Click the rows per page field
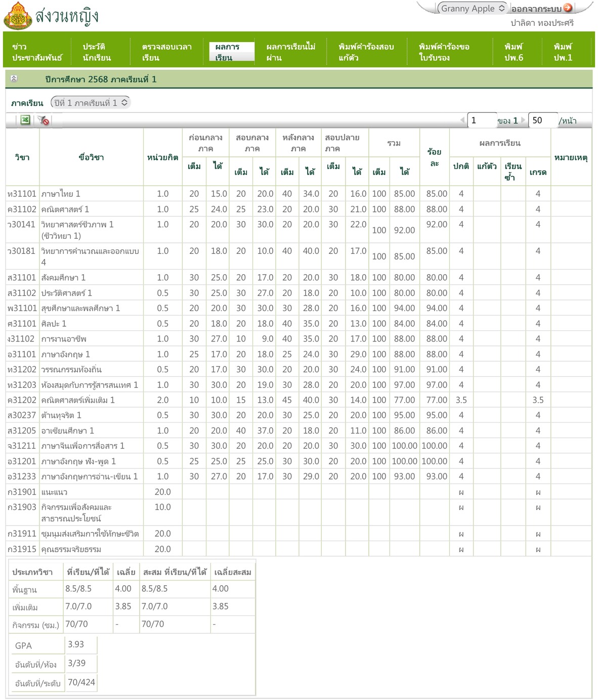 [542, 120]
